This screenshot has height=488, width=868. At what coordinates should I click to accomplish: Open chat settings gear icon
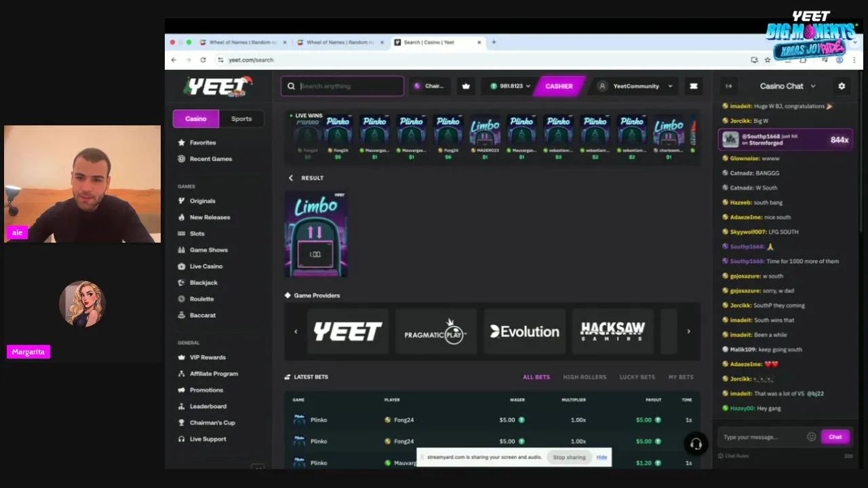(842, 86)
